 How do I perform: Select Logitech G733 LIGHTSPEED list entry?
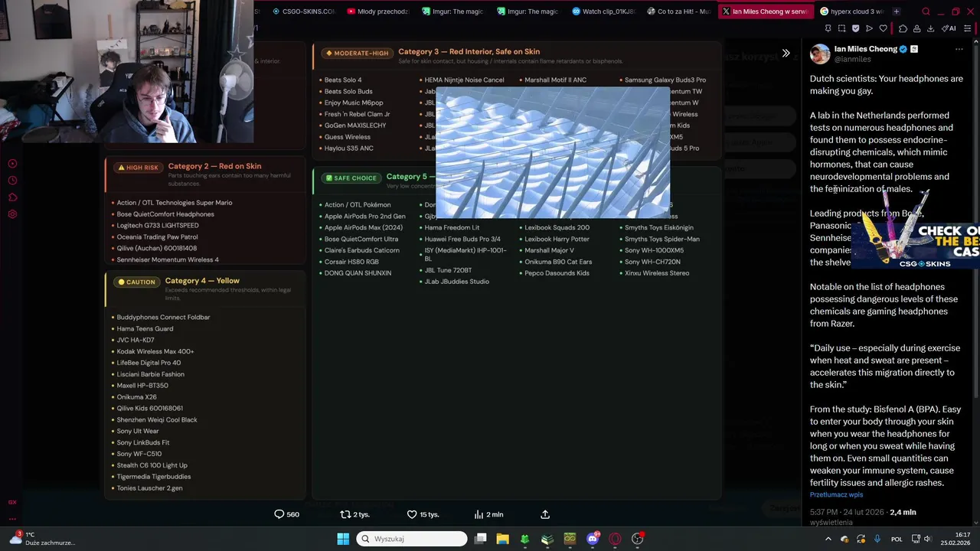pos(158,226)
